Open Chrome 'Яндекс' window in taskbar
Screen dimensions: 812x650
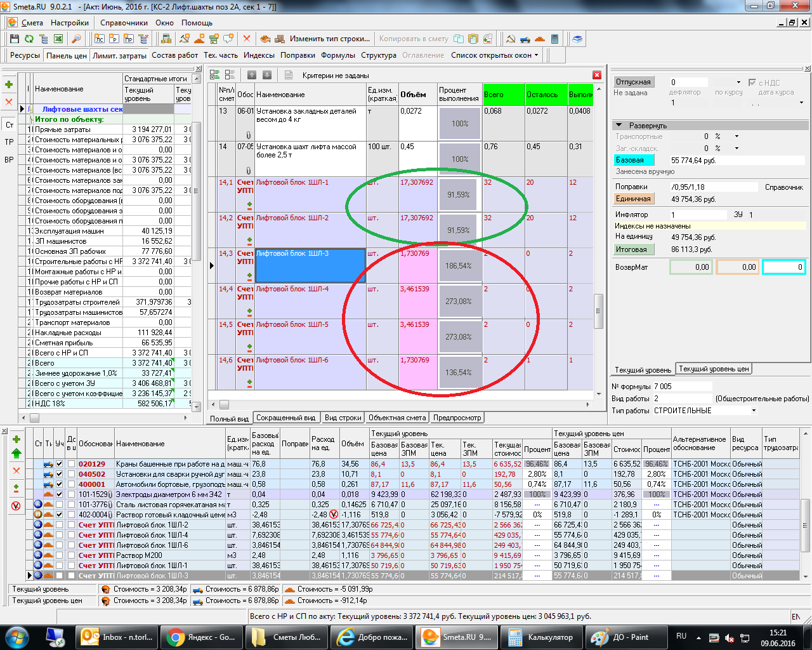[201, 637]
